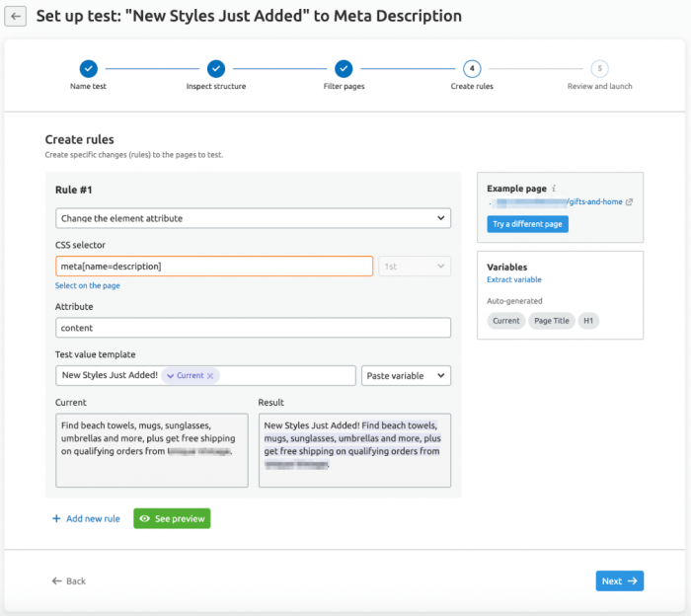Screen dimensions: 691x616
Task: Remove the Current variable chip with X
Action: (x=210, y=376)
